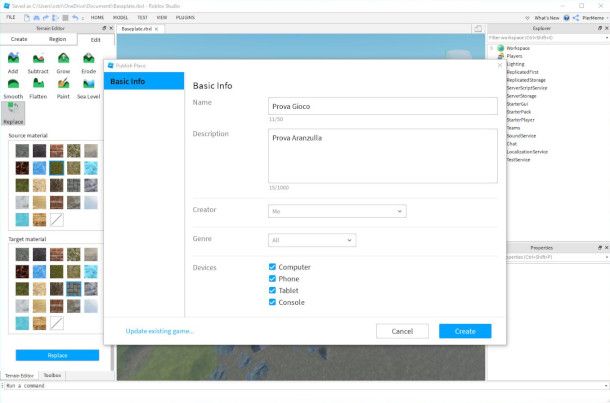The image size is (610, 403).
Task: Open the TEST ribbon tab
Action: (142, 18)
